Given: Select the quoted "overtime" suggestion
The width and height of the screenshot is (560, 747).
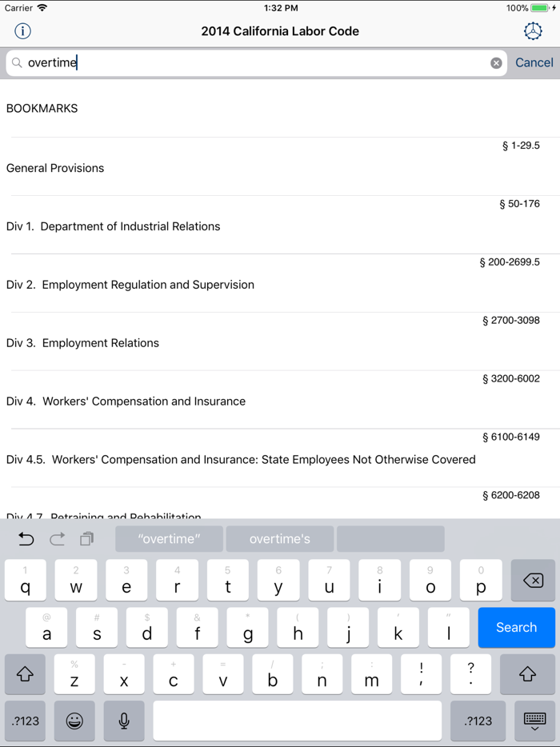Looking at the screenshot, I should (168, 539).
